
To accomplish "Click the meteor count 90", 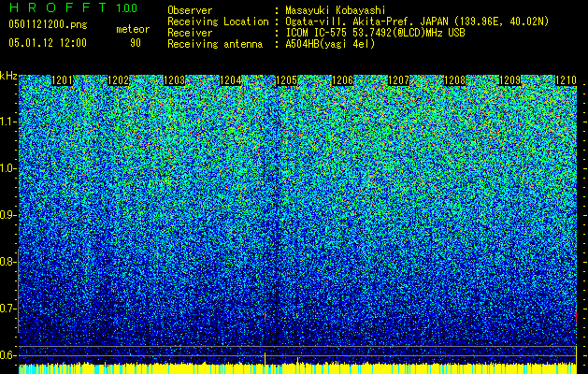I will [x=136, y=43].
